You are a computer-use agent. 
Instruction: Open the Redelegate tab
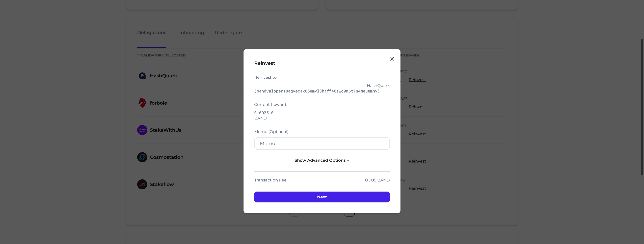(x=228, y=33)
